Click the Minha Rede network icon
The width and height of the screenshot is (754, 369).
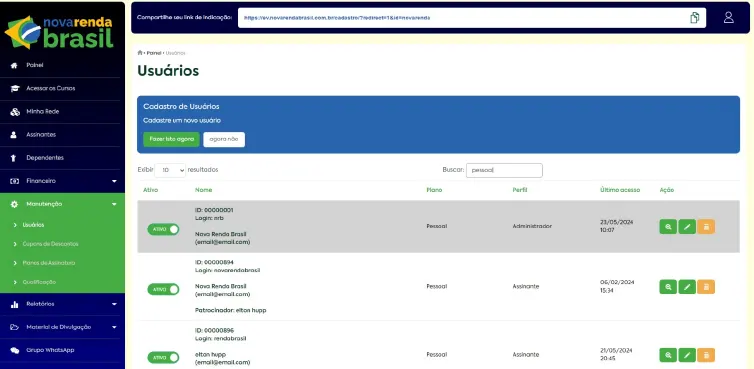tap(14, 112)
